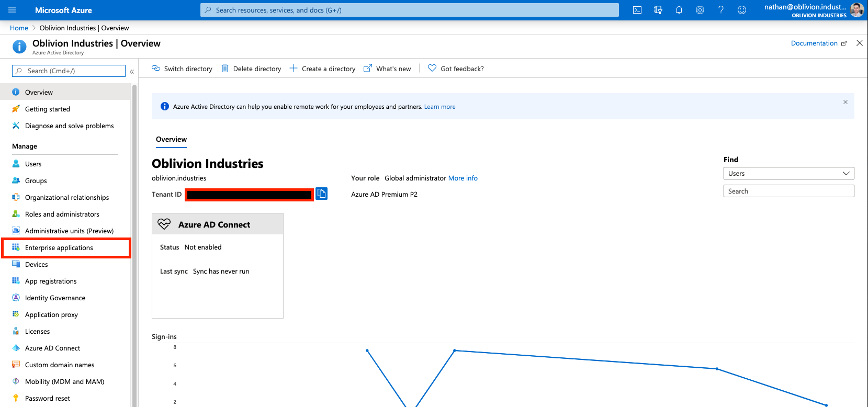
Task: Expand the Find Users dropdown
Action: [x=788, y=174]
